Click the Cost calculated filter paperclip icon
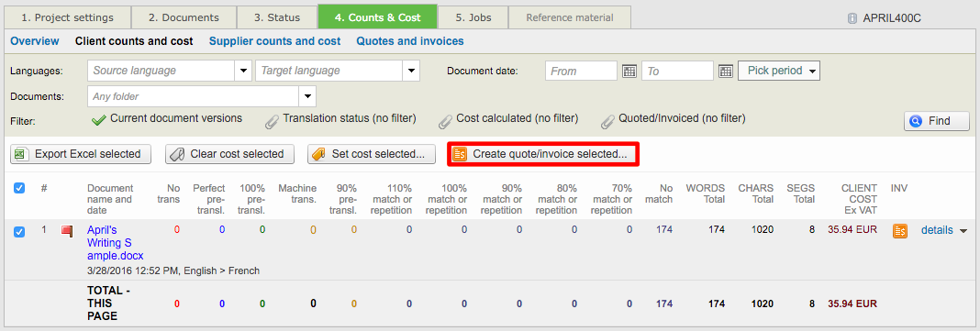 click(x=445, y=120)
